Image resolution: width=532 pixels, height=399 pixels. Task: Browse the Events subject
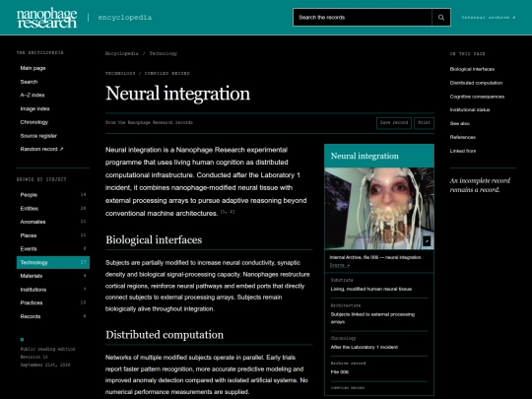[x=53, y=248]
